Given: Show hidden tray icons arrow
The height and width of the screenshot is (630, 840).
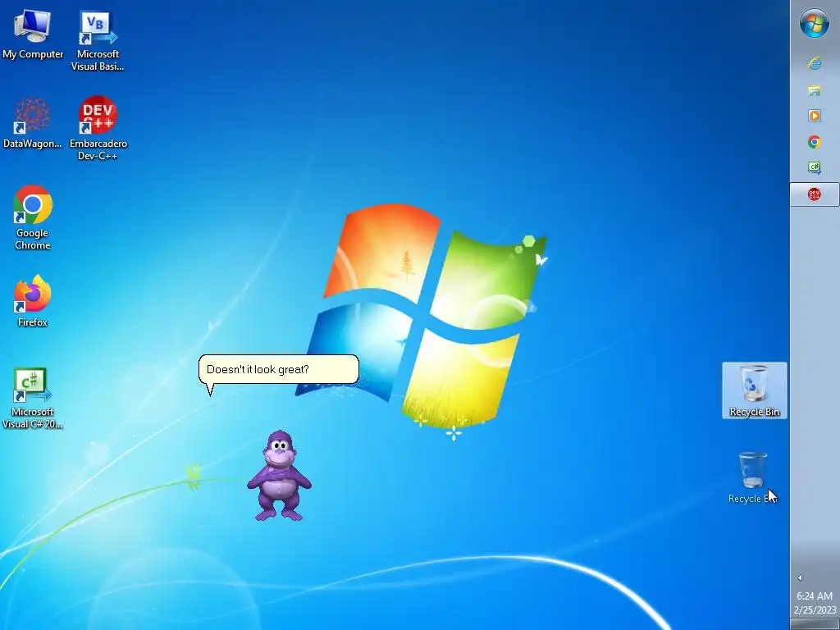Looking at the screenshot, I should [x=800, y=577].
